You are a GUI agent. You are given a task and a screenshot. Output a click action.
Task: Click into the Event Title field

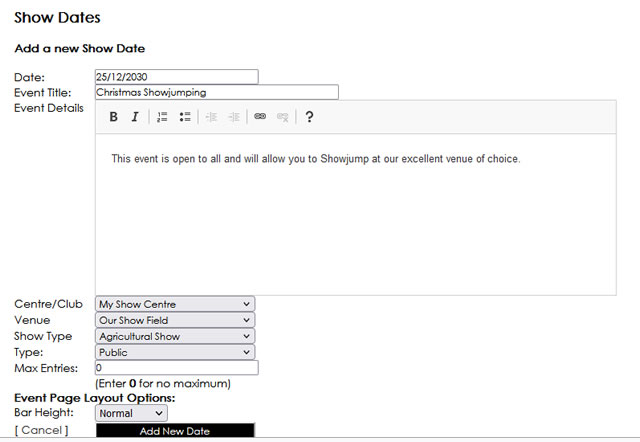coord(217,92)
